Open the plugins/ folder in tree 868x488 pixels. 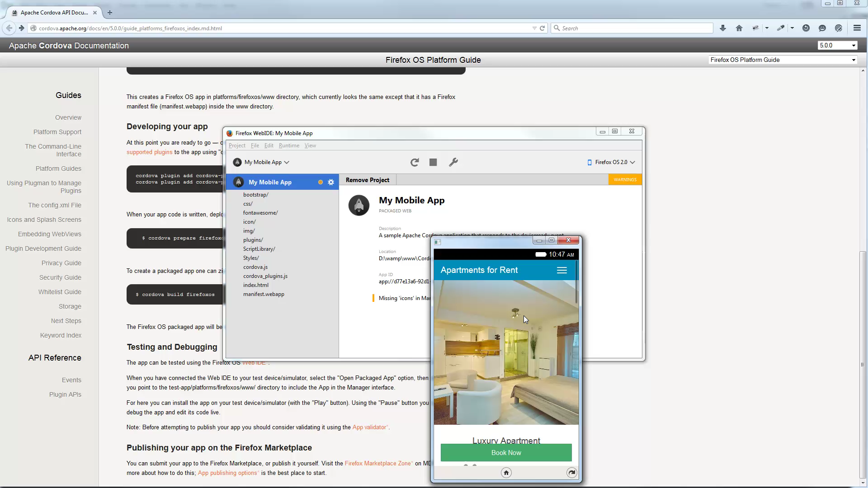(x=253, y=240)
